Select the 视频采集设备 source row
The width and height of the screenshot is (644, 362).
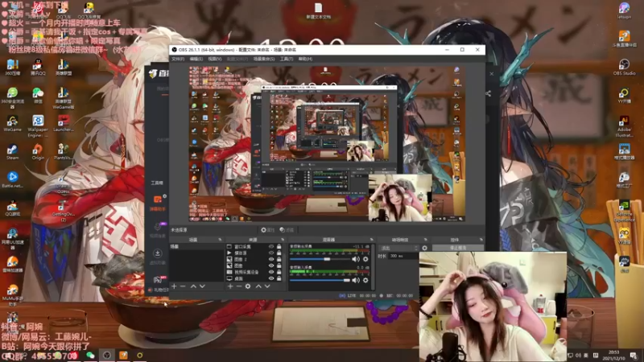click(254, 272)
